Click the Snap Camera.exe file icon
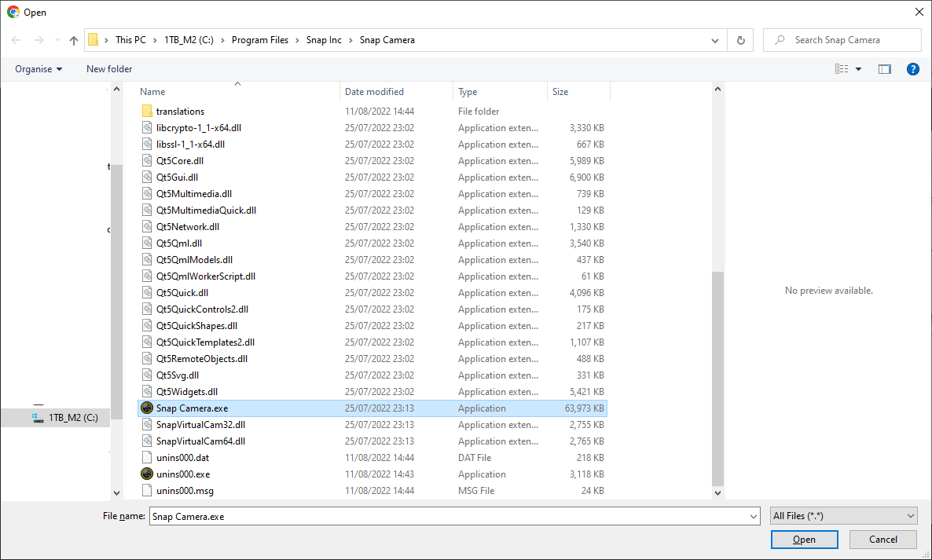932x560 pixels. [x=147, y=408]
